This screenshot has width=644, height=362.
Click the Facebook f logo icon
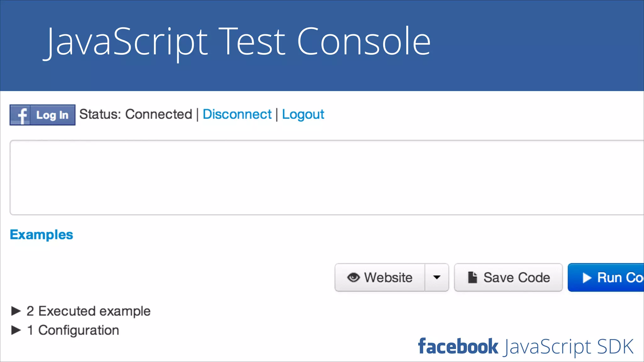click(21, 115)
